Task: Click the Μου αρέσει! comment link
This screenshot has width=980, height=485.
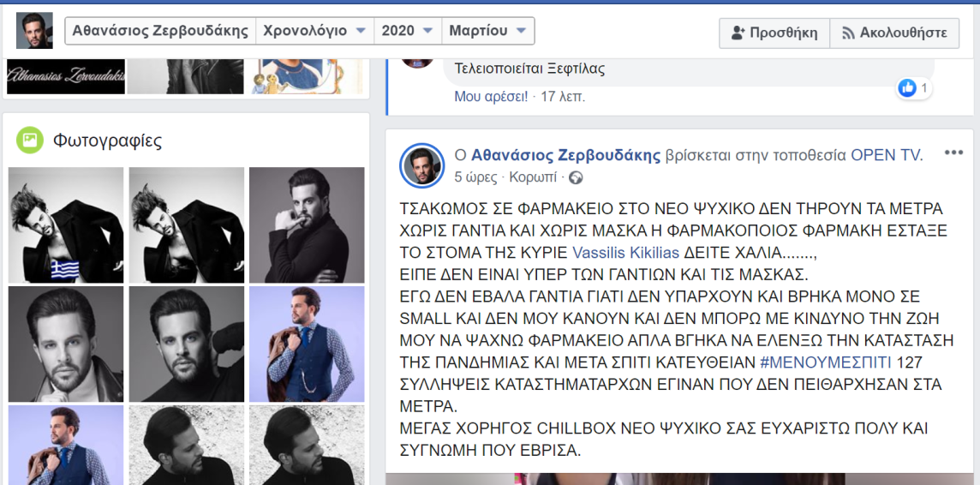Action: tap(491, 97)
